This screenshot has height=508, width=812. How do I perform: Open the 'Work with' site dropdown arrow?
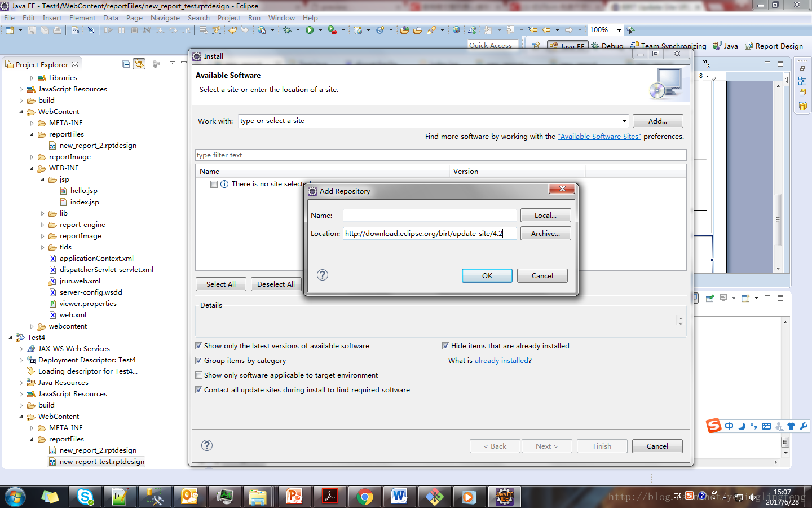pos(624,121)
